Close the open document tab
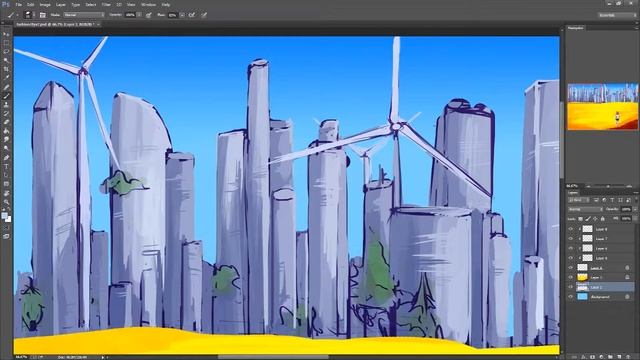 (x=98, y=24)
